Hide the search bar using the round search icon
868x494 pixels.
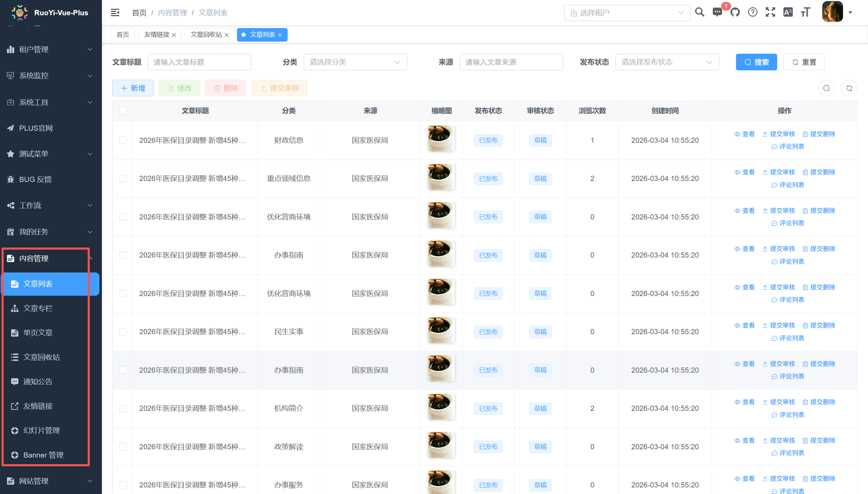click(826, 88)
